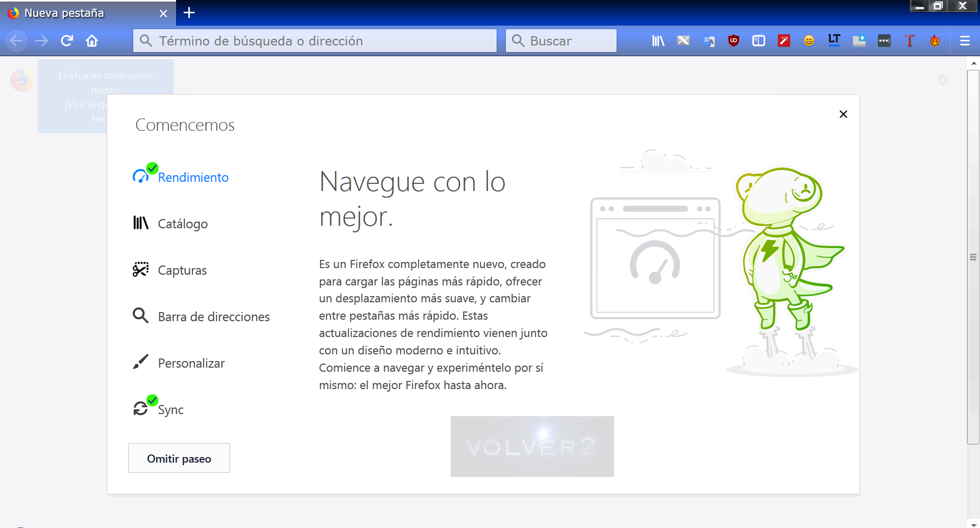This screenshot has width=980, height=528.
Task: Click the new tab settings gear
Action: [943, 80]
